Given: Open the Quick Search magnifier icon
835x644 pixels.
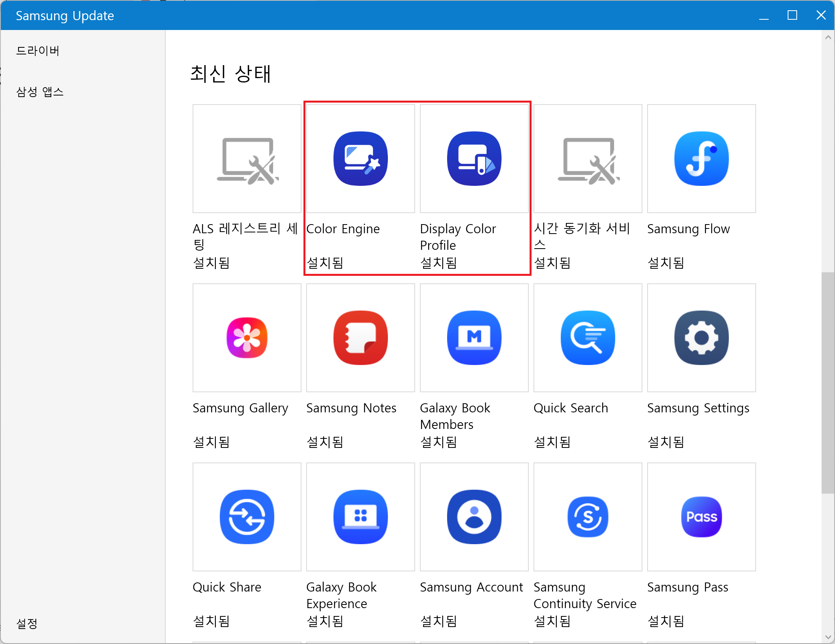Looking at the screenshot, I should coord(588,338).
